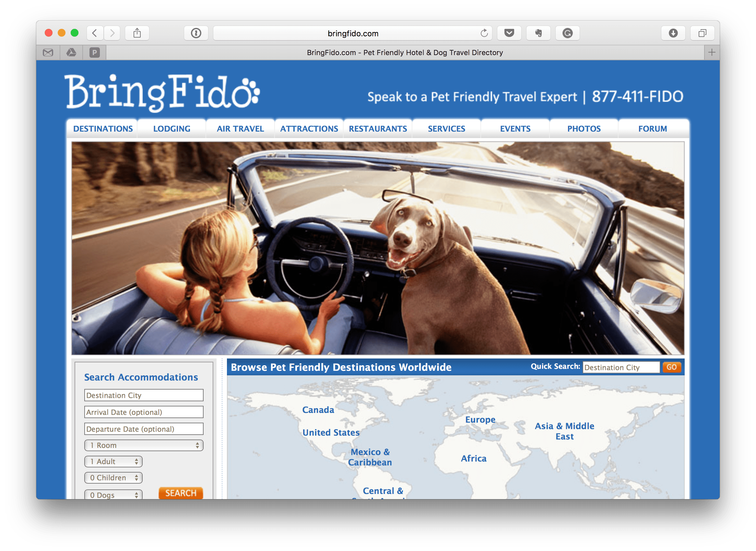The image size is (756, 551).
Task: Click the bringfido.com address bar
Action: point(353,33)
